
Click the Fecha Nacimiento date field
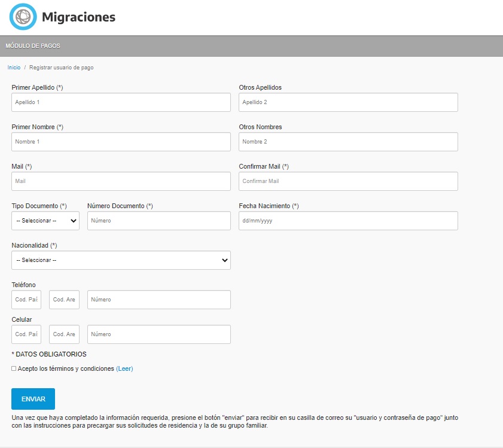347,221
